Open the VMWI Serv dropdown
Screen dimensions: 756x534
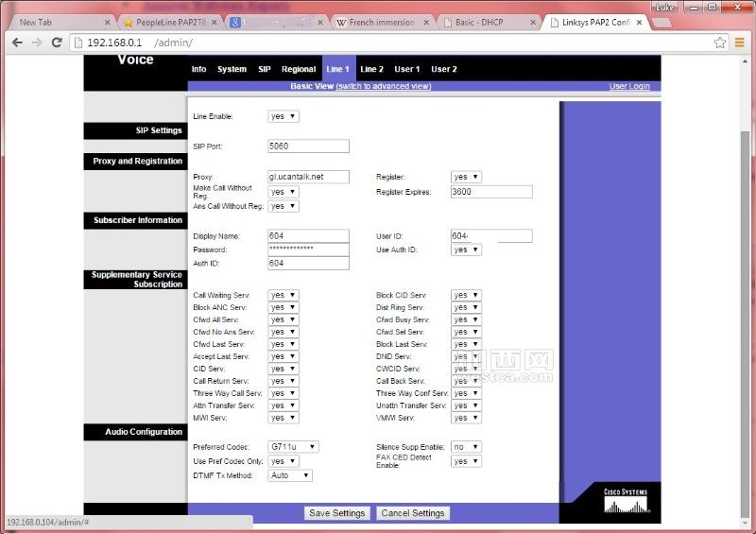click(x=466, y=418)
